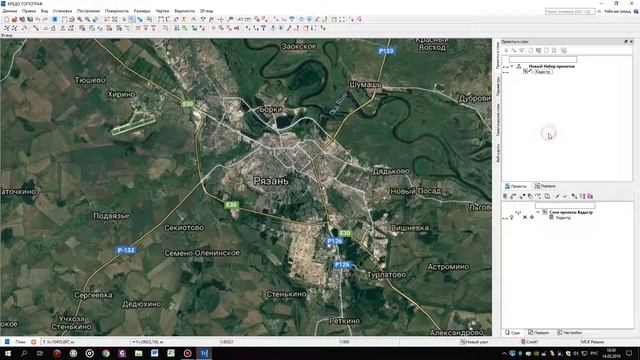Select the Кадастр layer in layers tree
Image resolution: width=640 pixels, height=360 pixels.
tap(563, 218)
